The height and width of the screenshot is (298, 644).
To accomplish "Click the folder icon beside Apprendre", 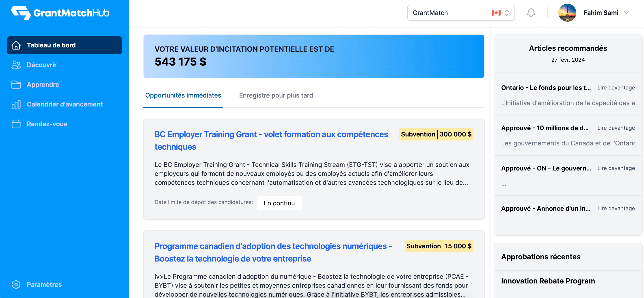I will click(16, 85).
